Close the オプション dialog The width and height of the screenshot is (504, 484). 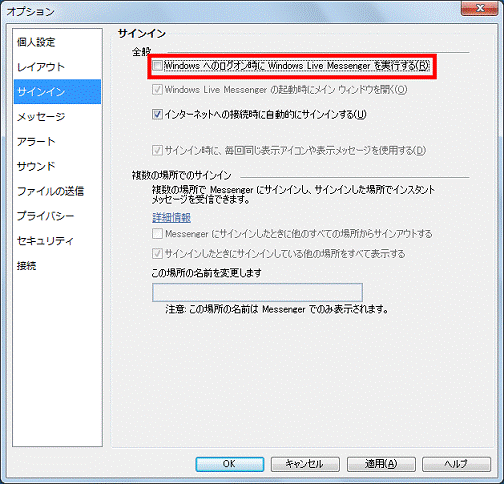480,9
